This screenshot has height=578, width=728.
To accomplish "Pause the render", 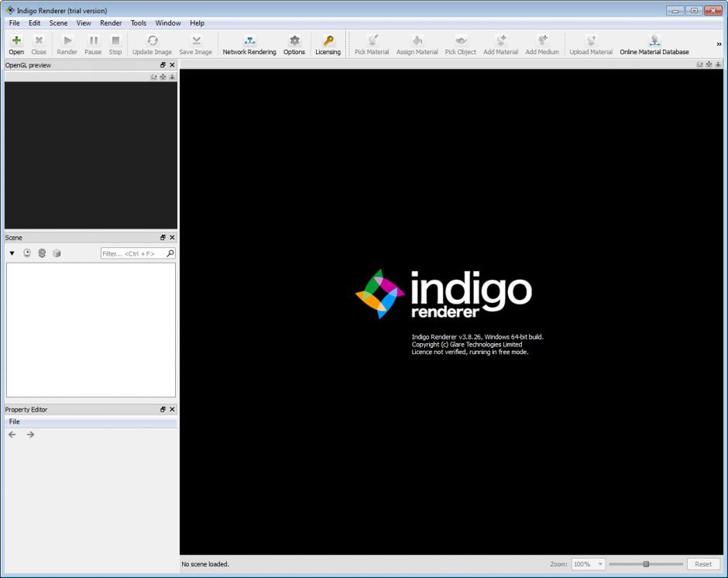I will [93, 45].
